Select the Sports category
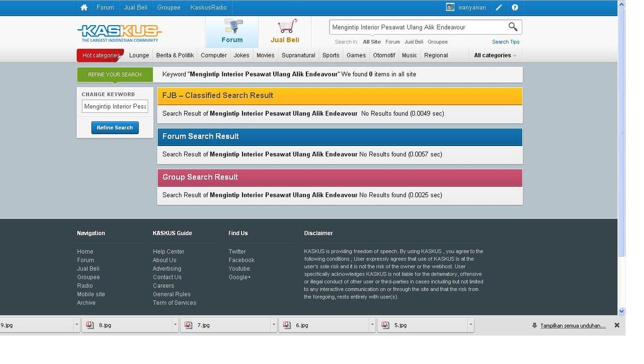 [331, 55]
